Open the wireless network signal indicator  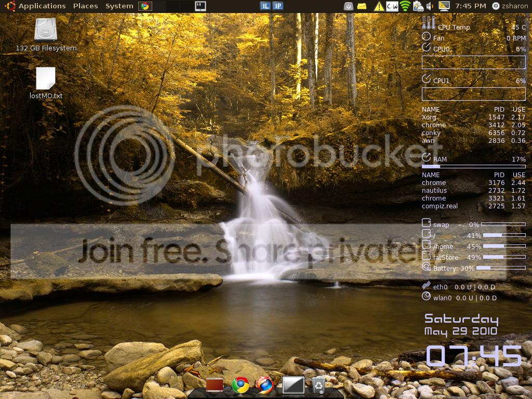[x=405, y=6]
